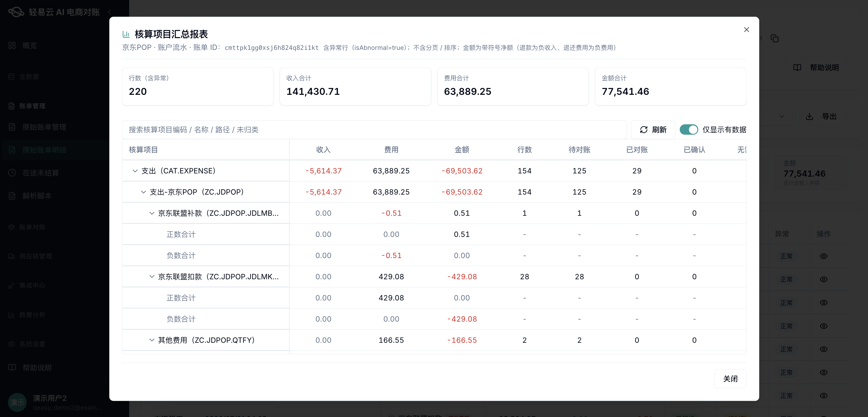Click the 金额 column header
Image resolution: width=868 pixels, height=417 pixels.
click(462, 150)
